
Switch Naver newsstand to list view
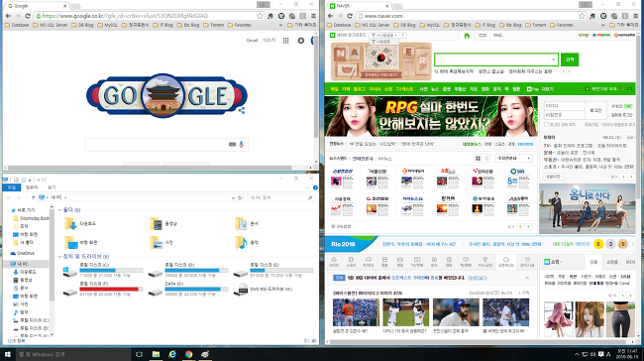(x=487, y=159)
